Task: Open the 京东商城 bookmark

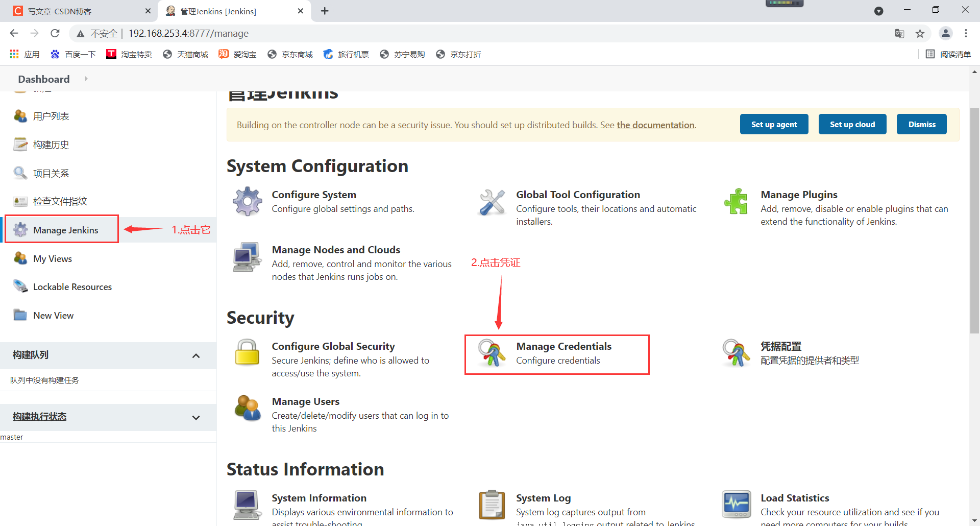Action: point(290,54)
